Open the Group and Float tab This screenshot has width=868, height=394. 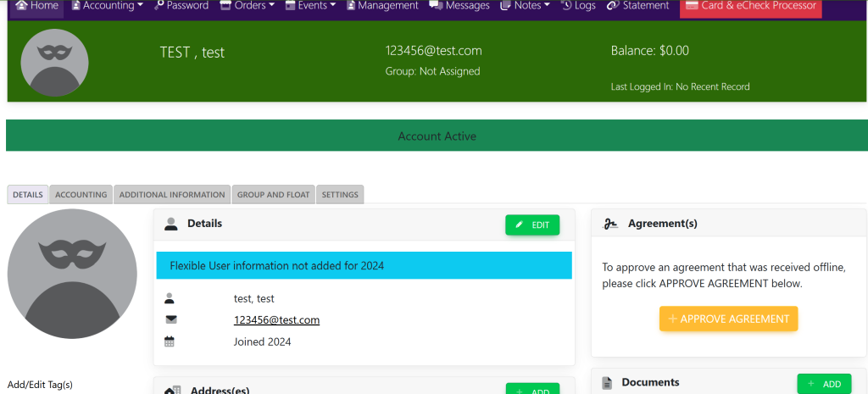(274, 195)
